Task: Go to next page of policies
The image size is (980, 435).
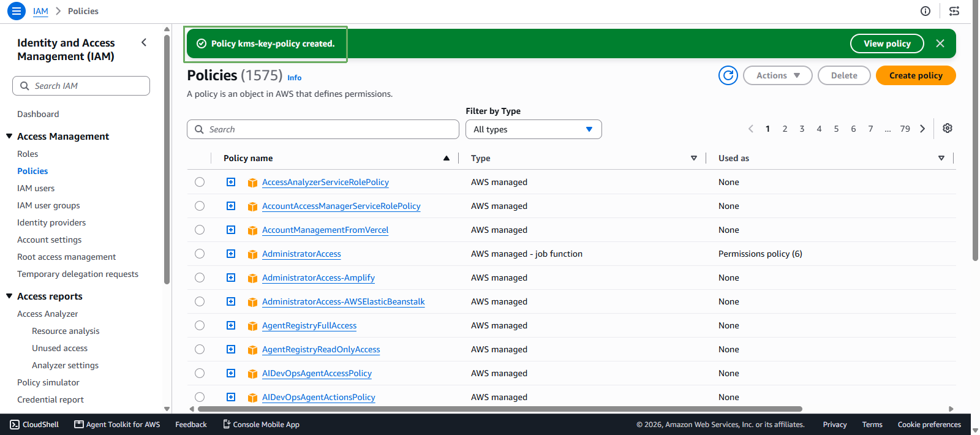Action: pyautogui.click(x=922, y=129)
